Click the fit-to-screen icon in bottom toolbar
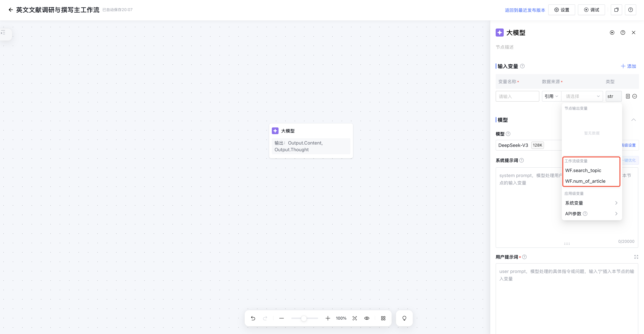This screenshot has height=334, width=644. (x=355, y=318)
